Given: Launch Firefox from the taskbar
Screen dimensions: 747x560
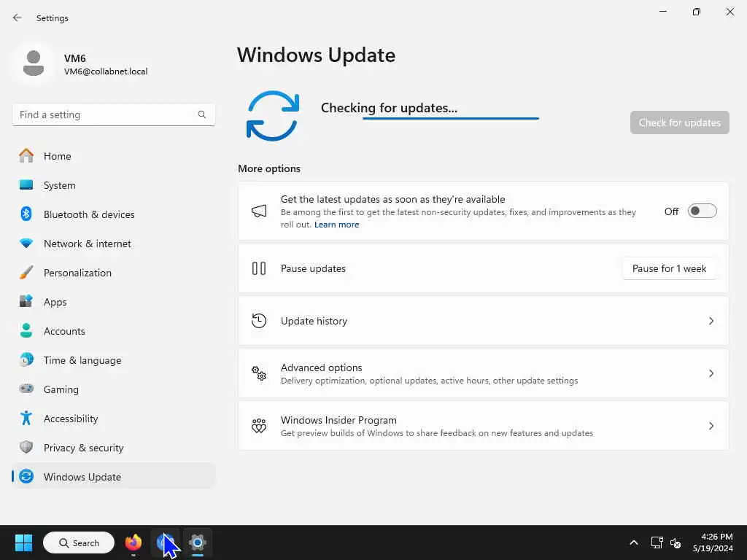Looking at the screenshot, I should pyautogui.click(x=133, y=542).
